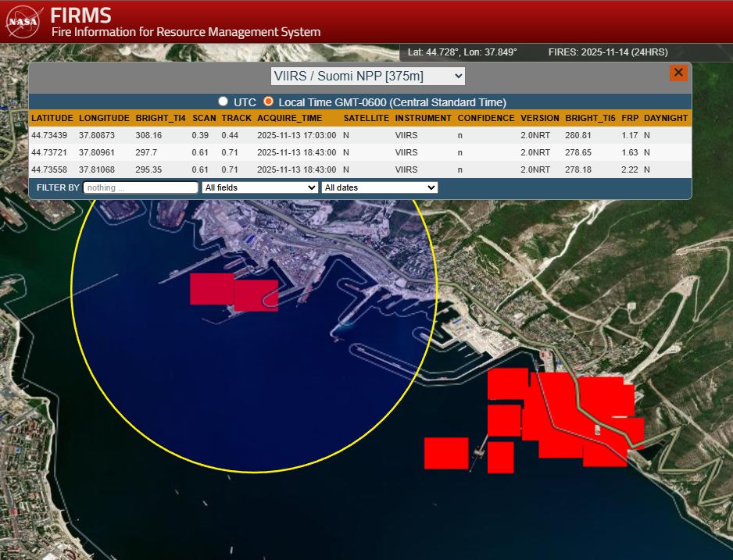Screen dimensions: 733x560
Task: Click the FIRMS title text
Action: [x=80, y=15]
